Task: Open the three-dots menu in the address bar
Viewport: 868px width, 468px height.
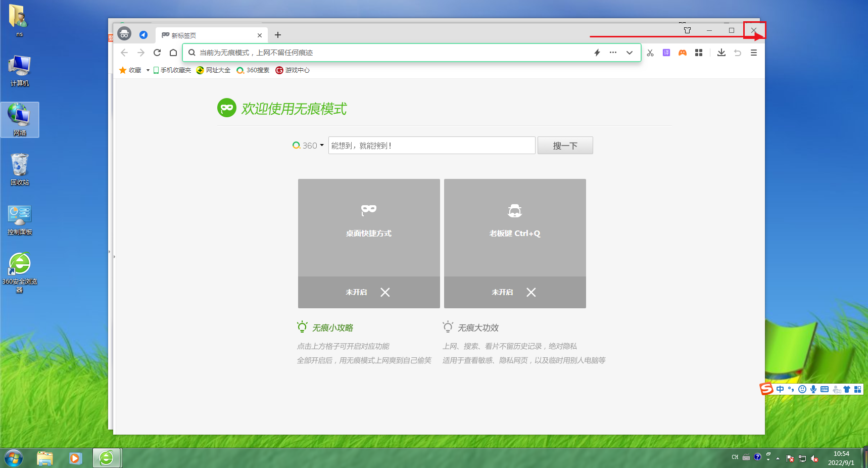Action: [x=613, y=53]
